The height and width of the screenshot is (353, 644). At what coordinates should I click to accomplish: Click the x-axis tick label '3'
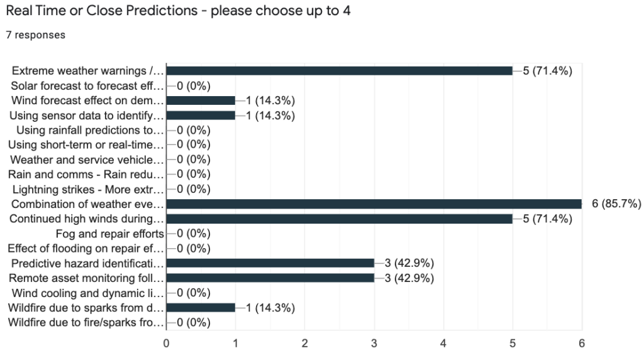374,344
